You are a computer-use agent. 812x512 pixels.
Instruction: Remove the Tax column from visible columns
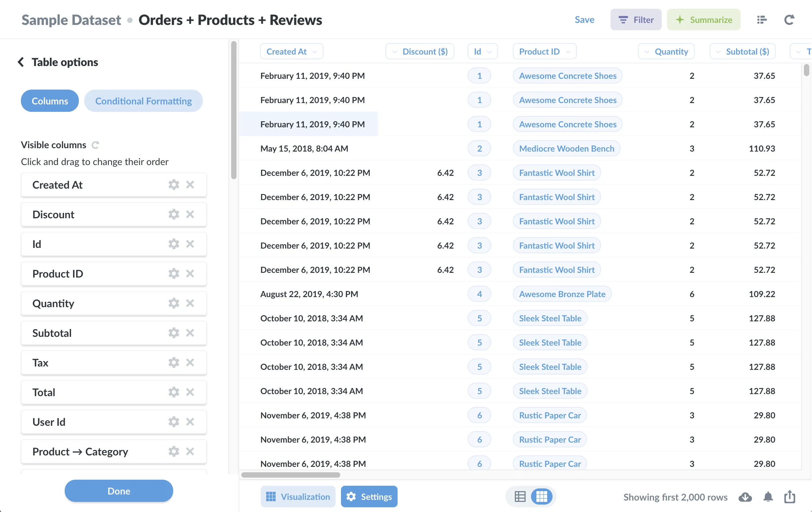(x=190, y=362)
